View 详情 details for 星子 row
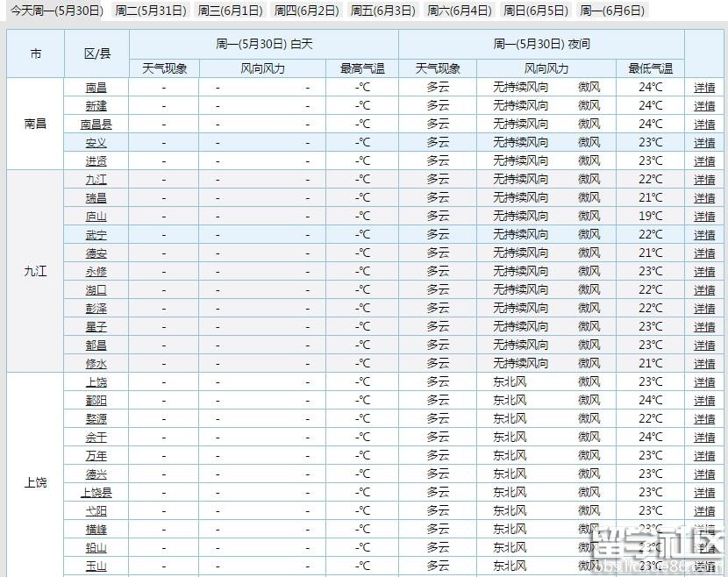Image resolution: width=728 pixels, height=577 pixels. (x=704, y=327)
